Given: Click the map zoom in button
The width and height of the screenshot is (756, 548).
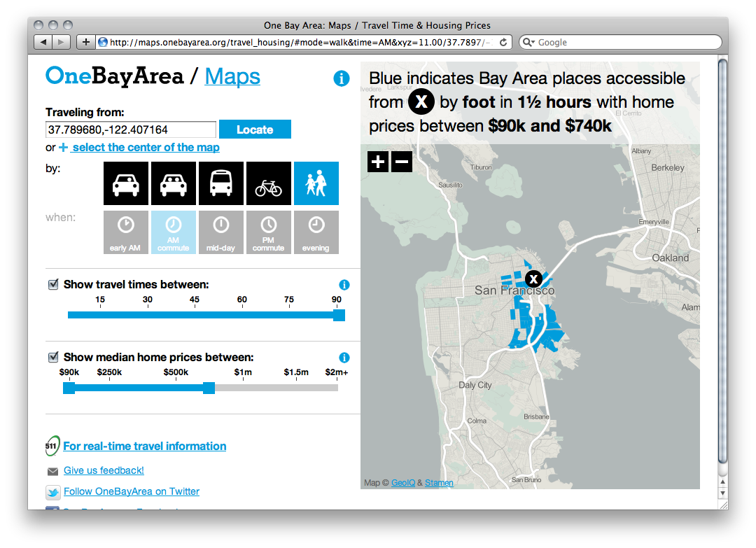Looking at the screenshot, I should point(378,162).
